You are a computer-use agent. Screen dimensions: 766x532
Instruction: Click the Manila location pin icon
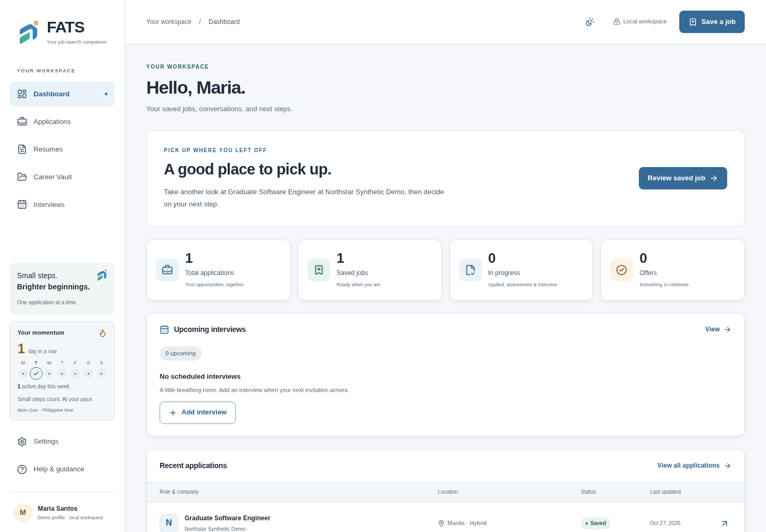coord(441,523)
